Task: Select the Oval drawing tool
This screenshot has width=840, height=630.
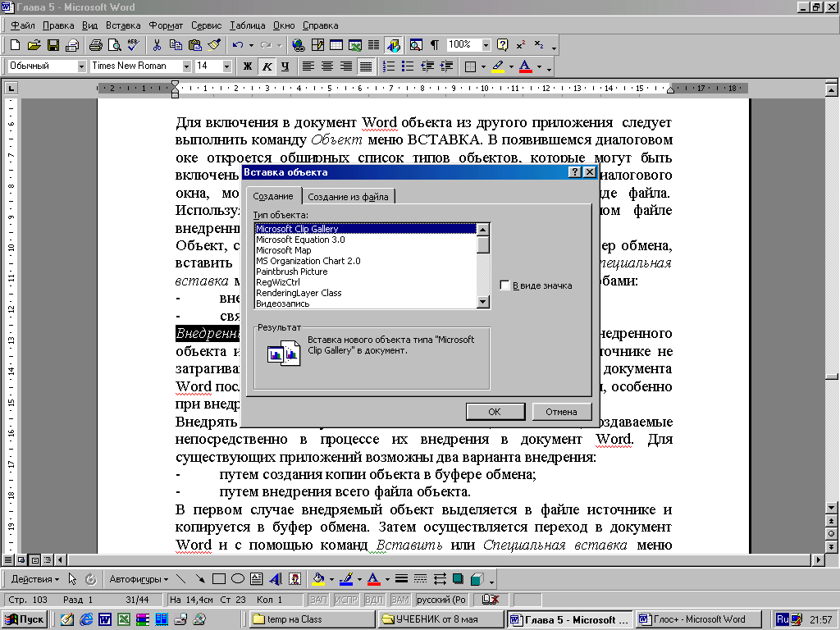Action: pos(237,578)
